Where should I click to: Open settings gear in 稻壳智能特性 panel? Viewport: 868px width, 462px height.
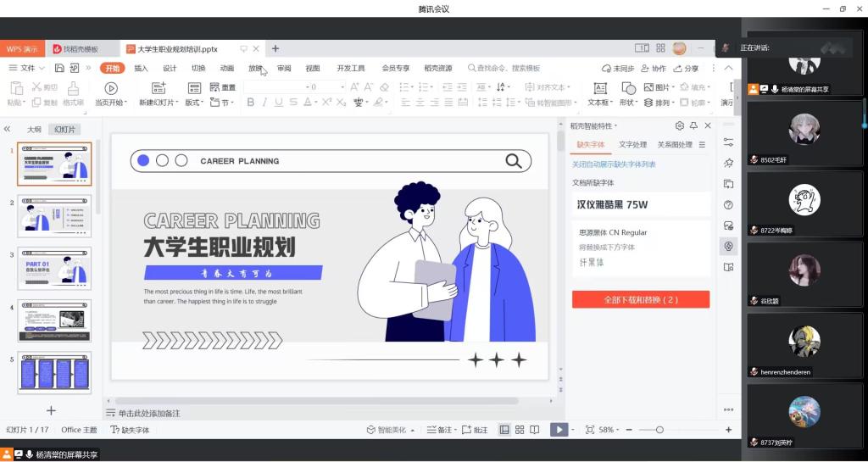[679, 125]
